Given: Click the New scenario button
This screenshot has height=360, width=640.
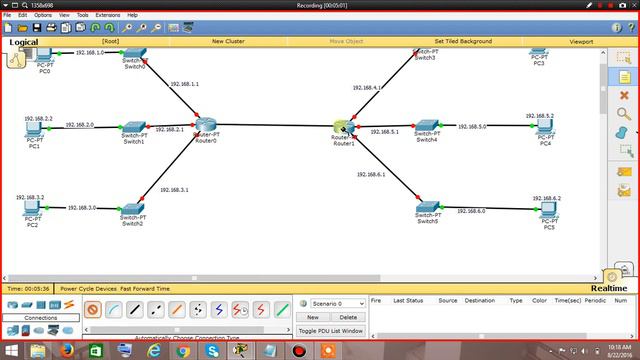Looking at the screenshot, I should [313, 317].
